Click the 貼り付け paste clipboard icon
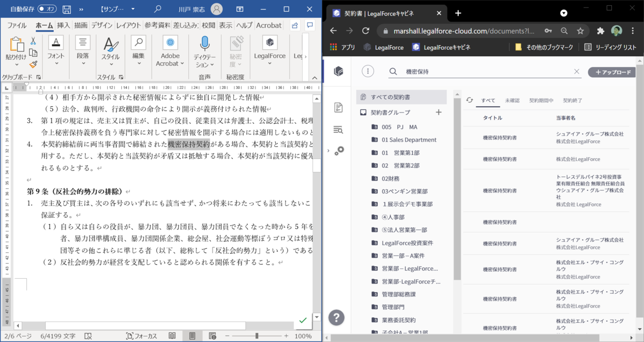This screenshot has height=342, width=644. pyautogui.click(x=16, y=46)
